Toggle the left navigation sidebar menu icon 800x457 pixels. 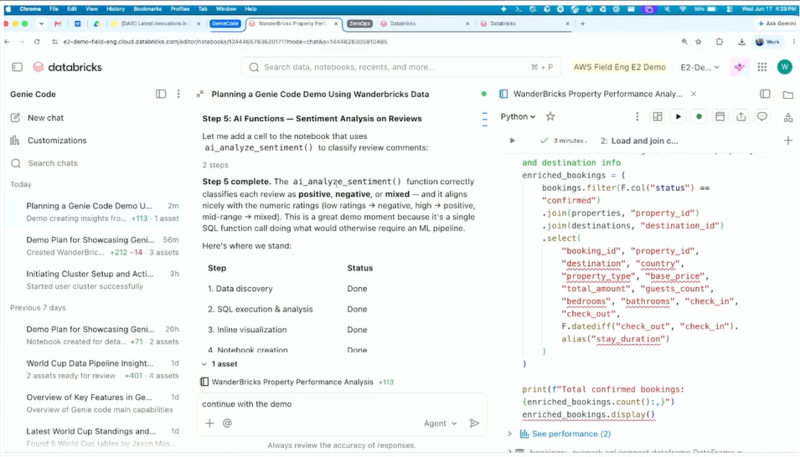(x=17, y=67)
